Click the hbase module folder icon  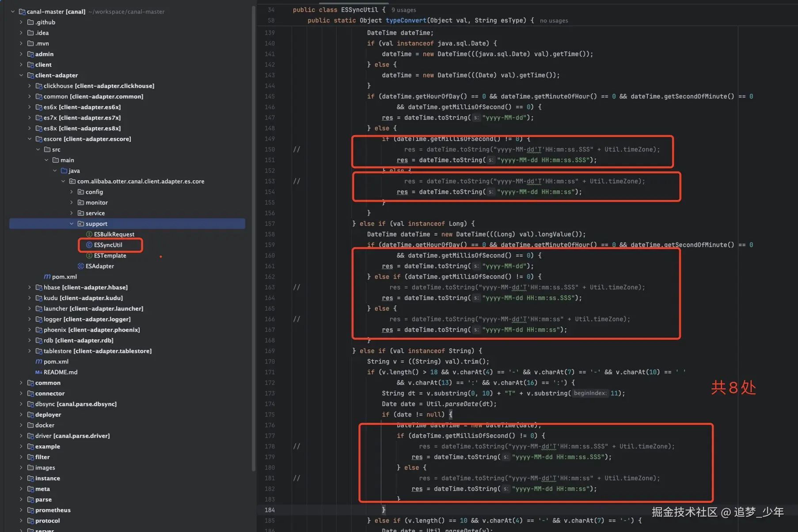click(x=39, y=287)
